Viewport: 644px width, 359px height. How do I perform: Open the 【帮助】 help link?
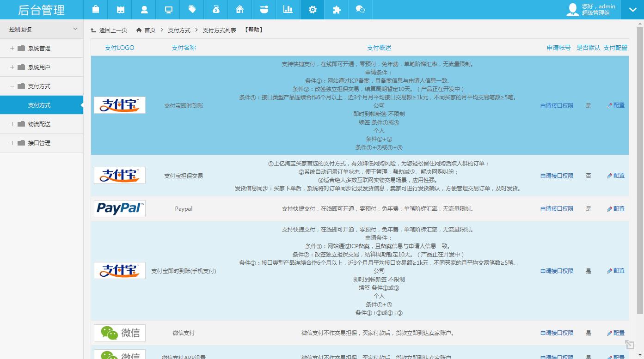click(254, 30)
